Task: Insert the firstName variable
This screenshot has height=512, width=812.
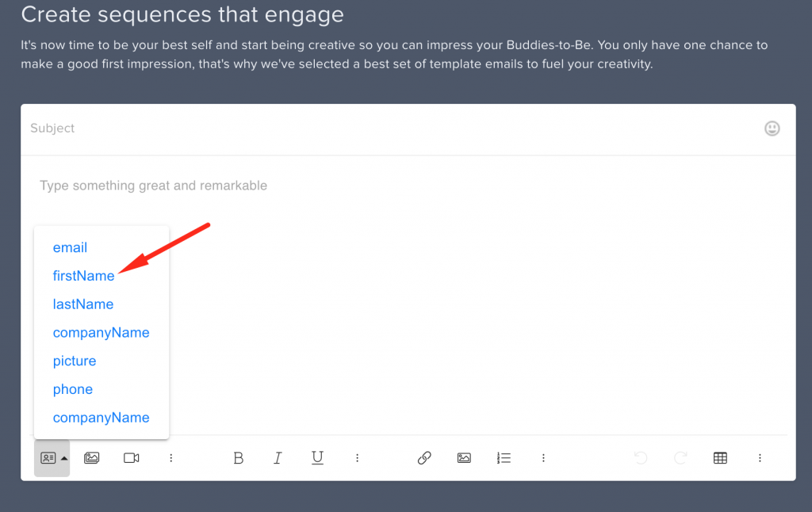Action: pyautogui.click(x=83, y=276)
